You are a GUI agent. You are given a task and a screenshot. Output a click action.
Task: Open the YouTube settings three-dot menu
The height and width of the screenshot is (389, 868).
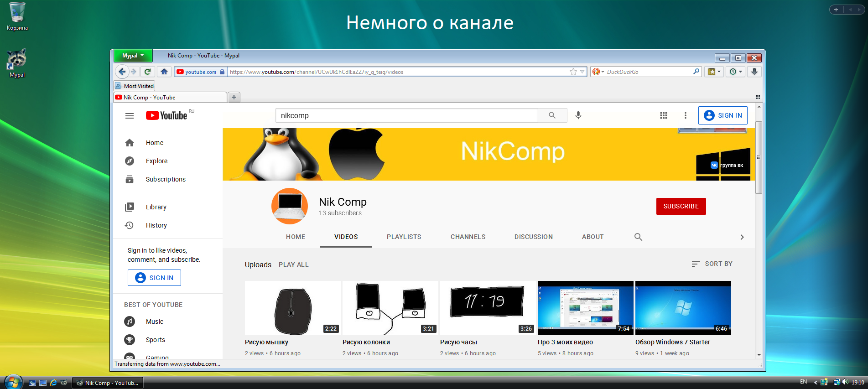pyautogui.click(x=685, y=115)
